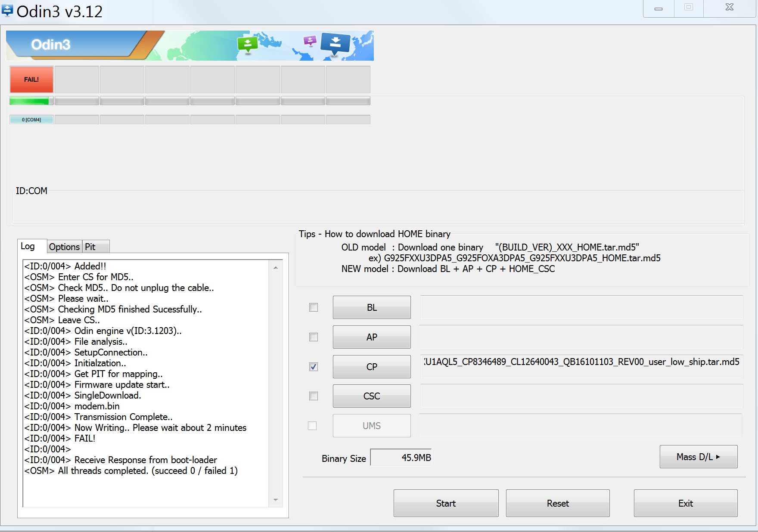Click the AP file path field
The width and height of the screenshot is (758, 532).
click(581, 337)
